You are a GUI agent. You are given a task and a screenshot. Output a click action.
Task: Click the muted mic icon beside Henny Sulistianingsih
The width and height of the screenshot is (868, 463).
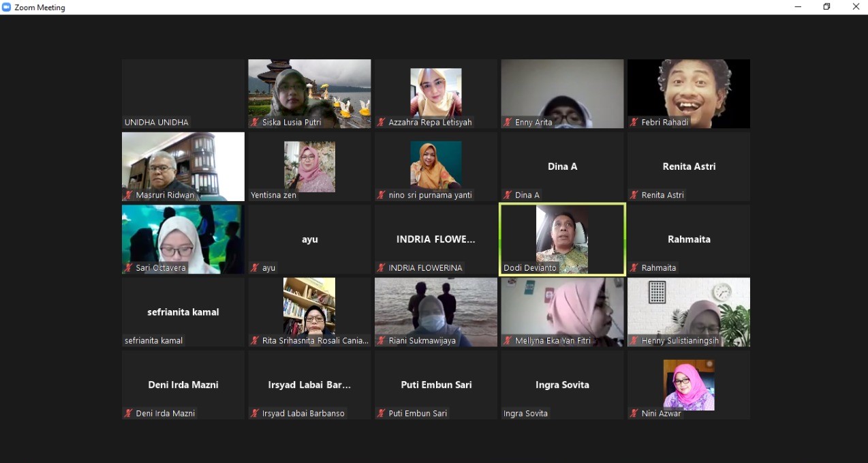click(x=634, y=340)
